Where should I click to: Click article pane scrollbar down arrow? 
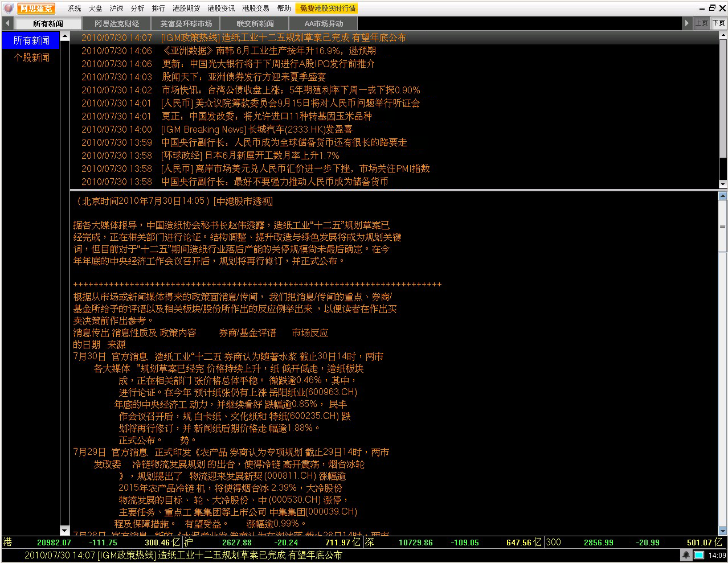[722, 531]
